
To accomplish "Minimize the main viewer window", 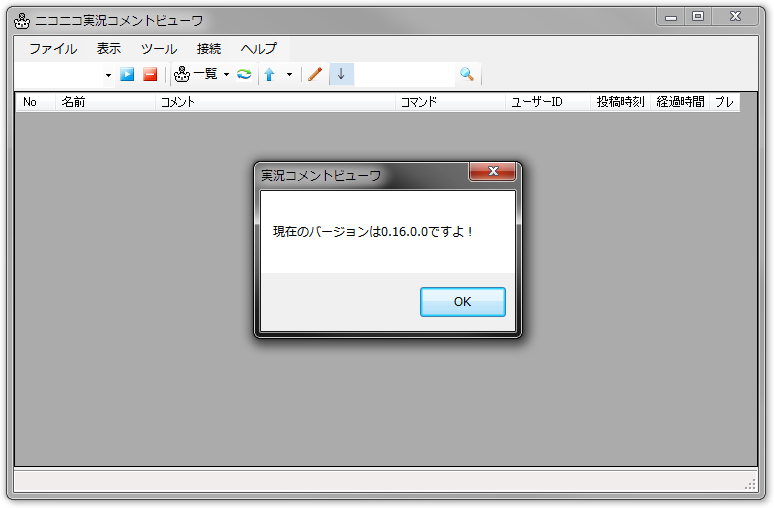I will point(670,17).
